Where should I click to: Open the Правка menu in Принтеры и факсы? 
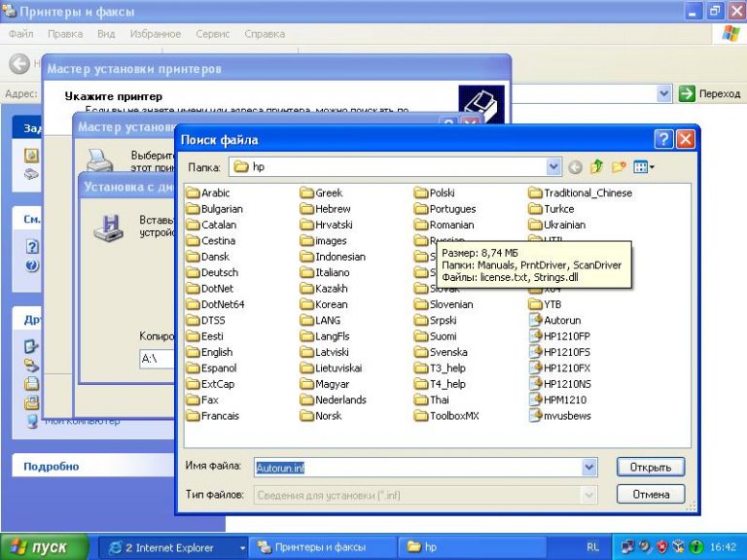[65, 34]
